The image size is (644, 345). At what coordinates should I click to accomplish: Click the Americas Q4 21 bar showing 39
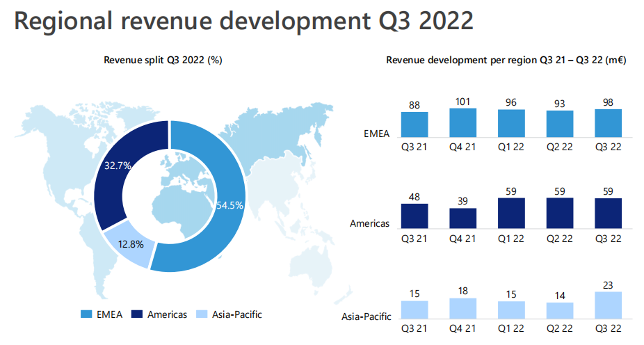point(462,218)
